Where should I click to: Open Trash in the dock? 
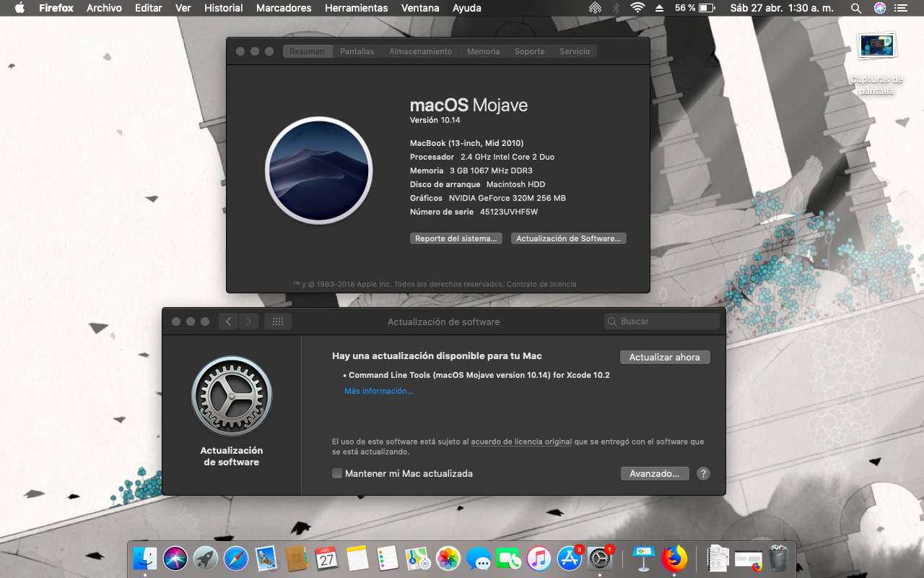[x=778, y=558]
